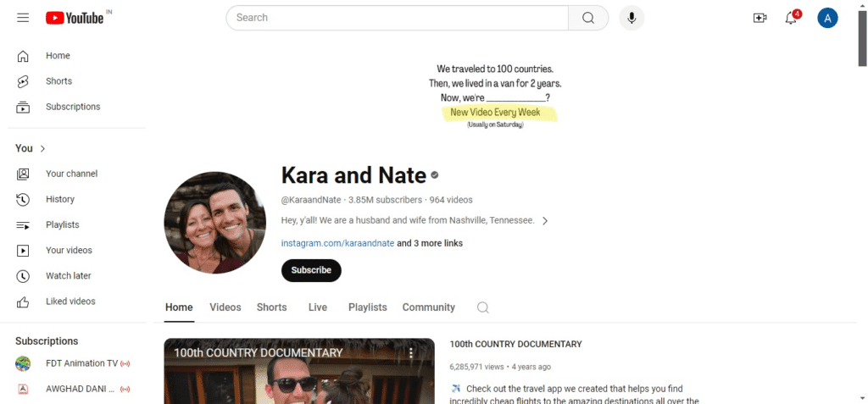Search within channel magnifier icon
Screen dimensions: 868x404
tap(482, 307)
